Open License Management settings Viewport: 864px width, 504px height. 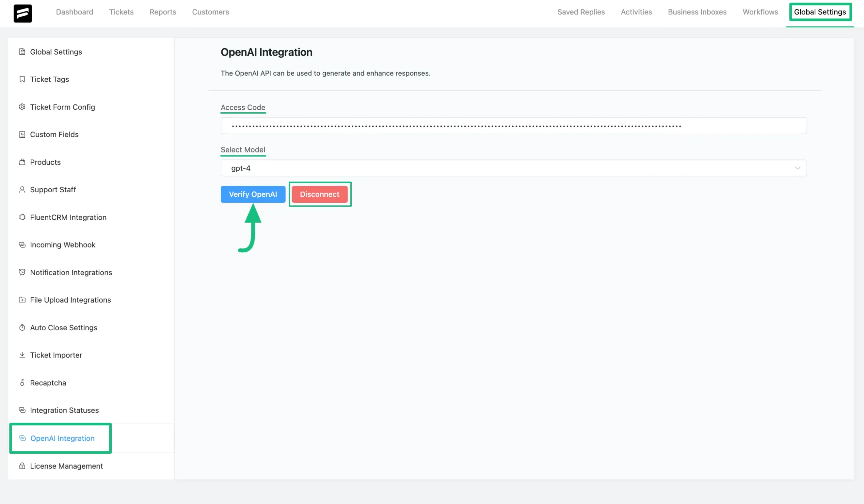tap(91, 466)
